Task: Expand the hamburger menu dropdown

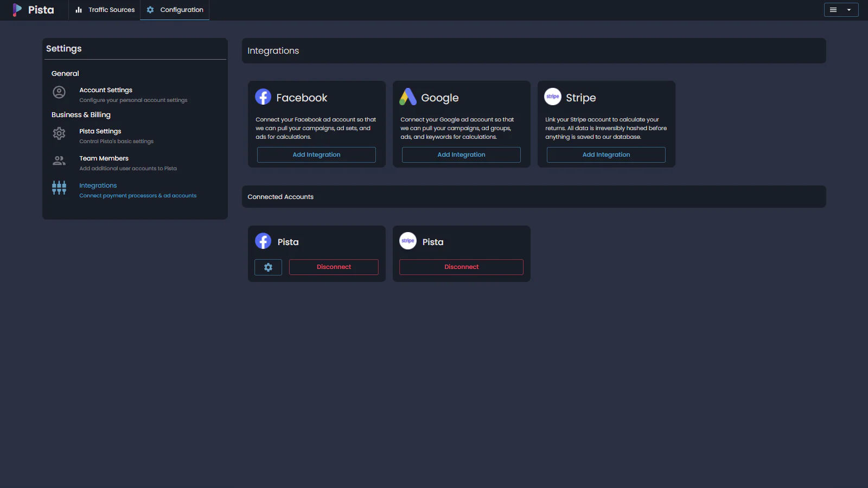Action: tap(841, 10)
